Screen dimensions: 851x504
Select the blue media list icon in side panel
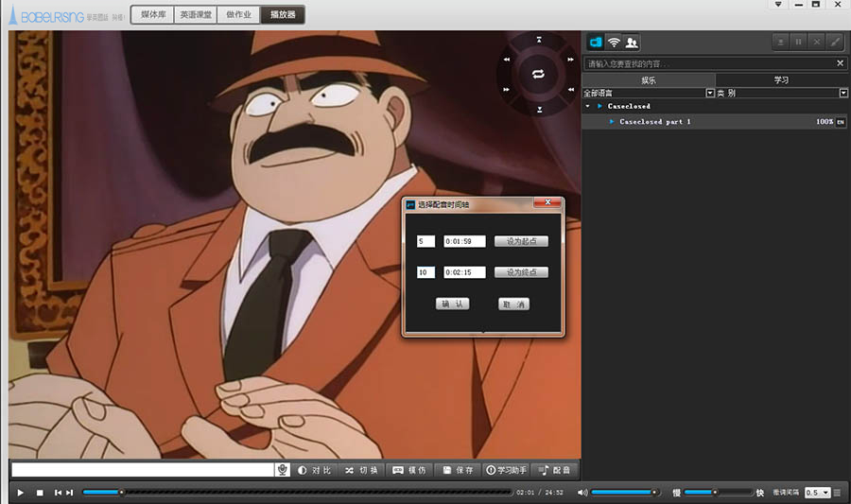[x=596, y=42]
